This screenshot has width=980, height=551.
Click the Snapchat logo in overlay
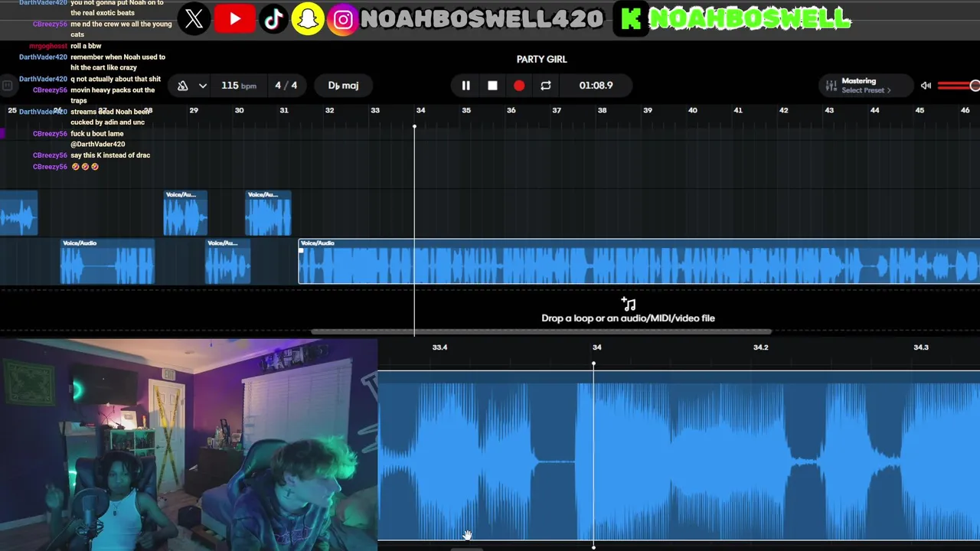308,19
